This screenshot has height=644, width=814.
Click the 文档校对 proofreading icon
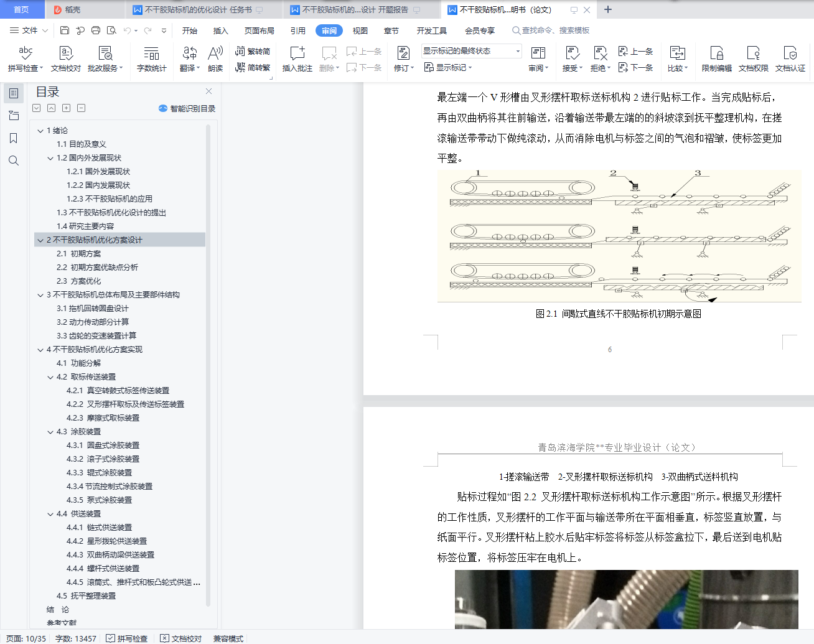pos(66,59)
